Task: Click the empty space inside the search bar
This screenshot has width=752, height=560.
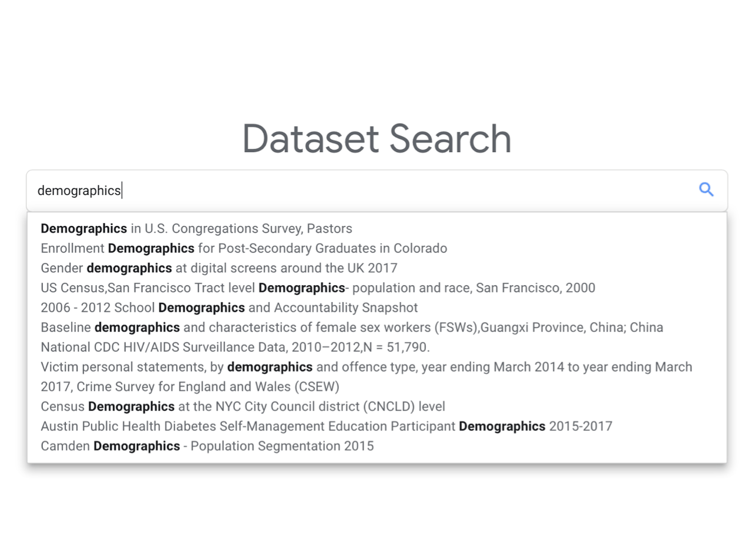Action: click(405, 190)
